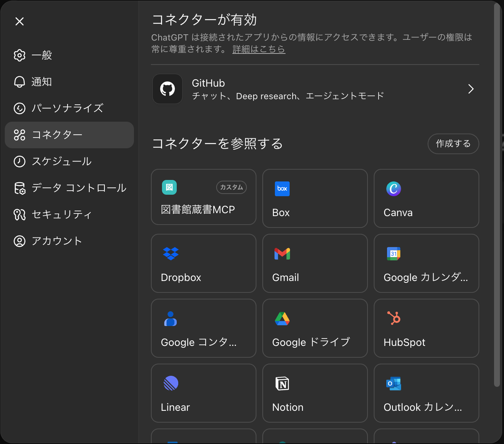Select the Google カレンダー connector
This screenshot has height=444, width=504.
tap(426, 263)
